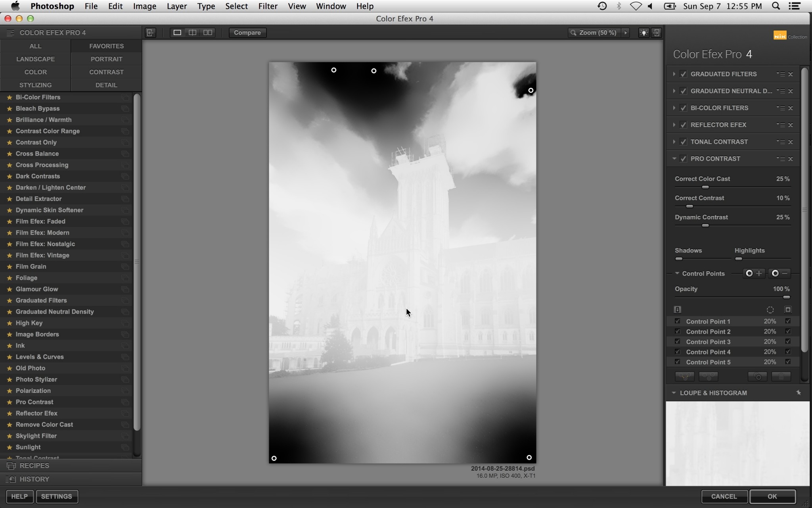812x508 pixels.
Task: Remove the Bi-Color Filters filter
Action: pos(791,108)
